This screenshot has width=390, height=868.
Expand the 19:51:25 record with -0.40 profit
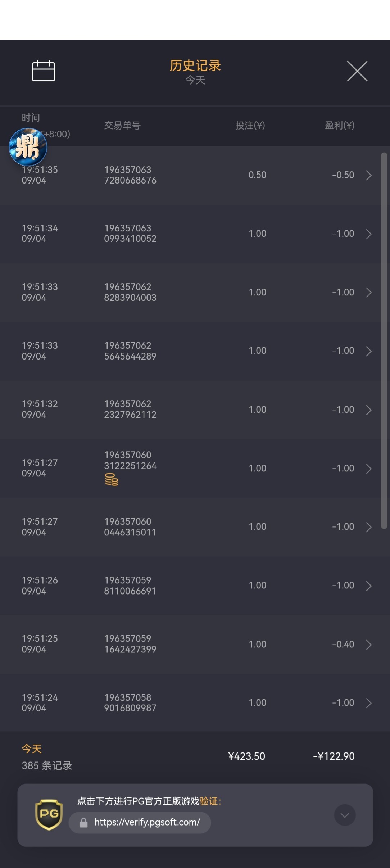(369, 645)
